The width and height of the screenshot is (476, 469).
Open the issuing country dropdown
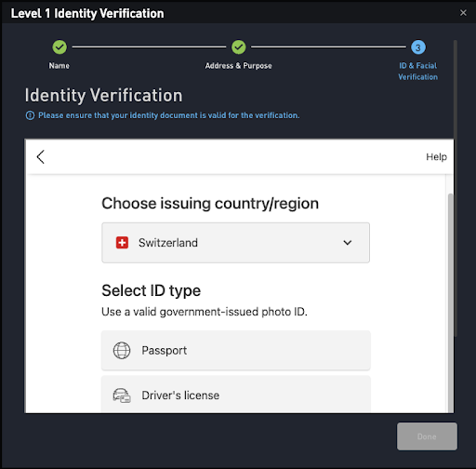click(x=235, y=243)
